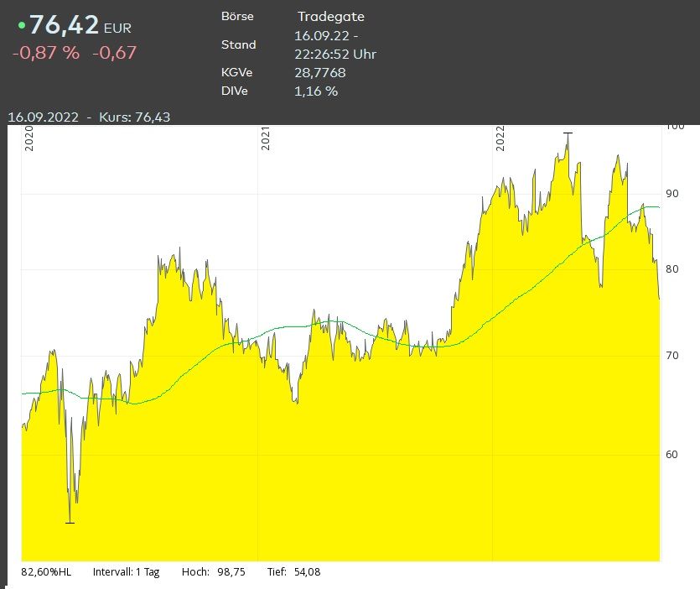Click the 2020 year marker on chart
Image resolution: width=700 pixels, height=589 pixels.
pos(29,138)
